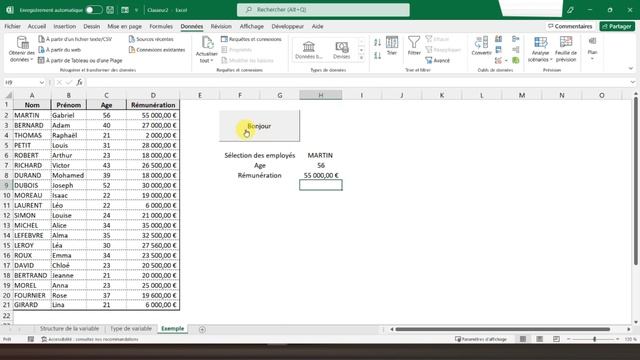640x360 pixels.
Task: Switch to Page Layout view icon
Action: coord(540,339)
